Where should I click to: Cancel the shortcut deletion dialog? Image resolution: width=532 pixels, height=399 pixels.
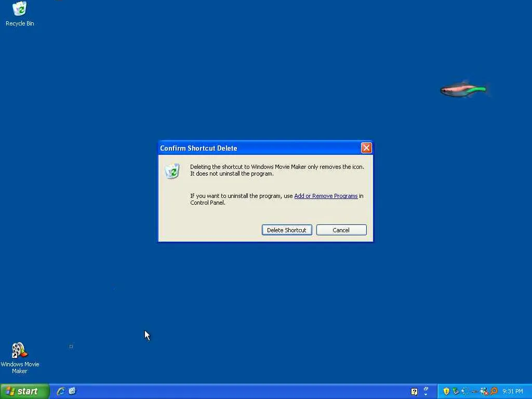pyautogui.click(x=341, y=230)
